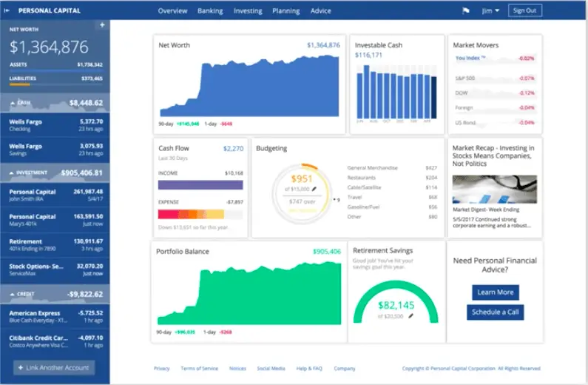This screenshot has height=385, width=588.
Task: Select the Wells Fargo Checking account
Action: [x=55, y=124]
